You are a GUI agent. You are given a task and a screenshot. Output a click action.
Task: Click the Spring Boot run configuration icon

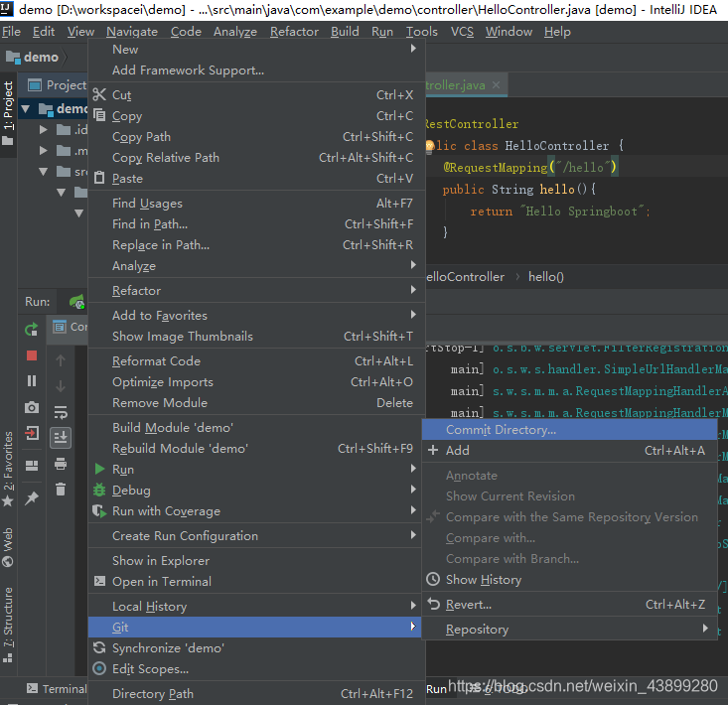coord(77,302)
